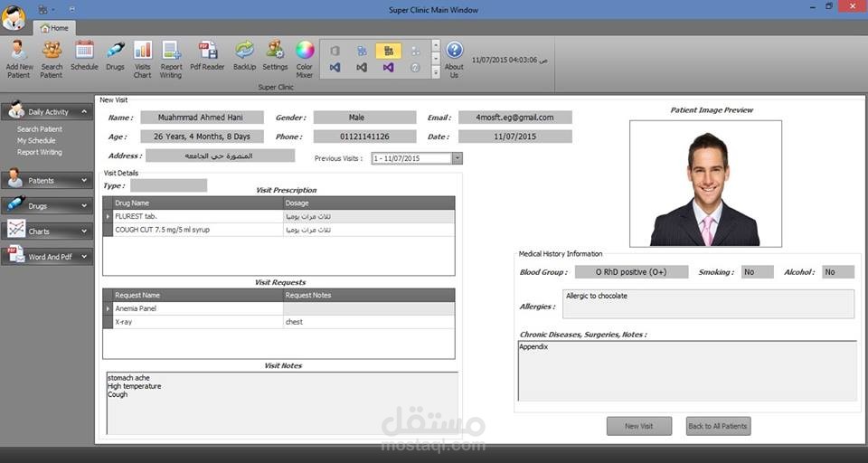868x463 pixels.
Task: Select the FLUREST tab. prescription cell
Action: 198,216
